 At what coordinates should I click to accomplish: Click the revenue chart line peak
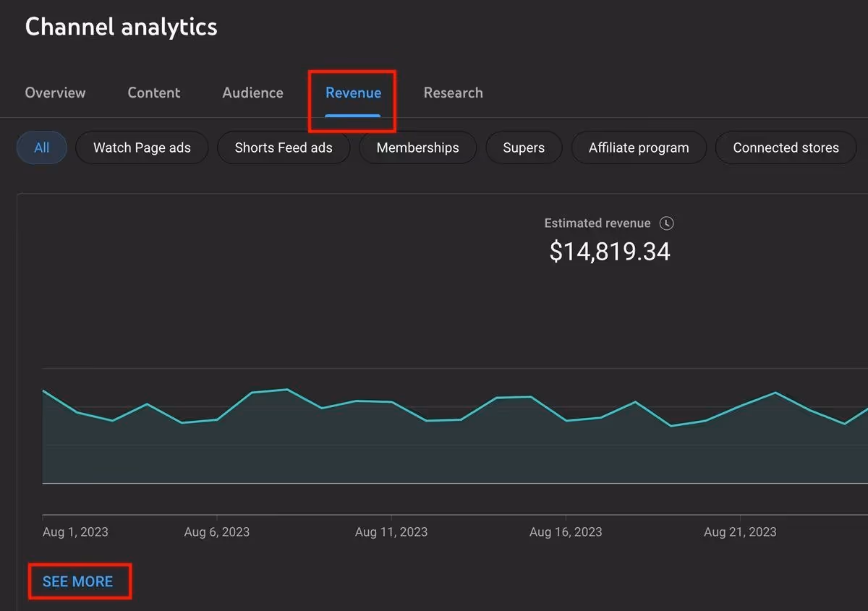pos(286,390)
